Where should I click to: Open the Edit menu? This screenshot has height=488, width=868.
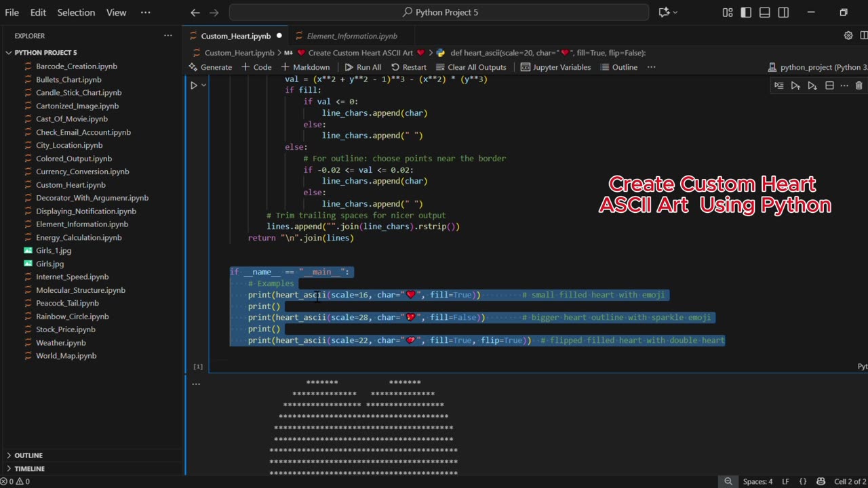click(x=38, y=12)
